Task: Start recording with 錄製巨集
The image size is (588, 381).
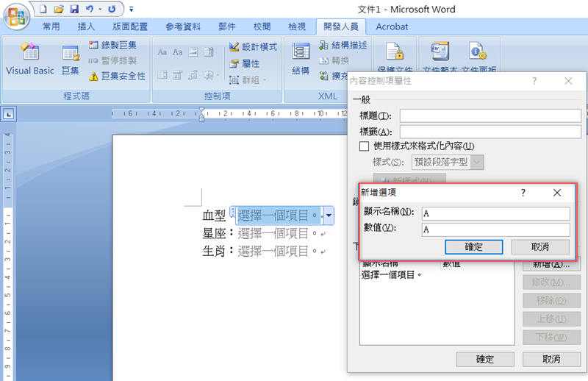Action: tap(113, 45)
